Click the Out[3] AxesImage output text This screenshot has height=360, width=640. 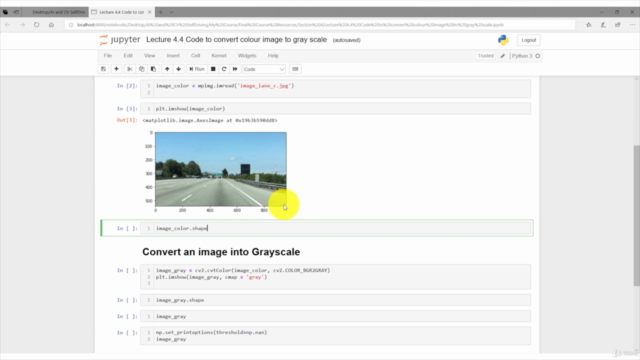210,120
